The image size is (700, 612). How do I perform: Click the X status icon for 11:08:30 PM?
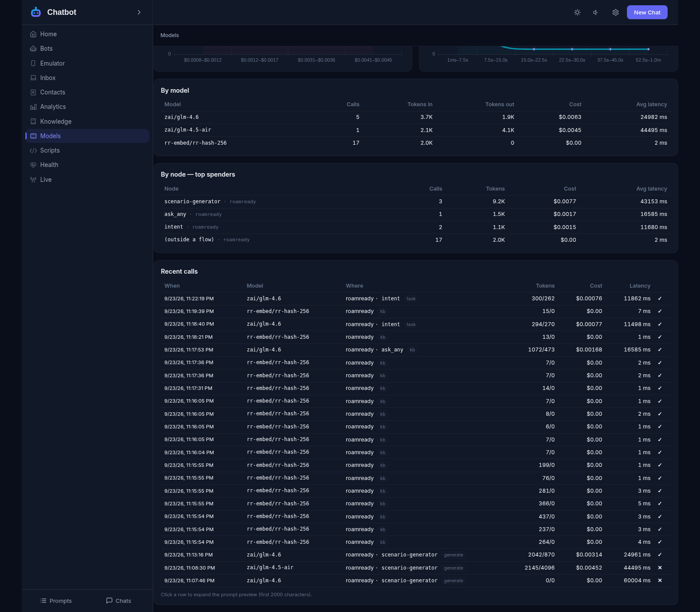coord(660,568)
